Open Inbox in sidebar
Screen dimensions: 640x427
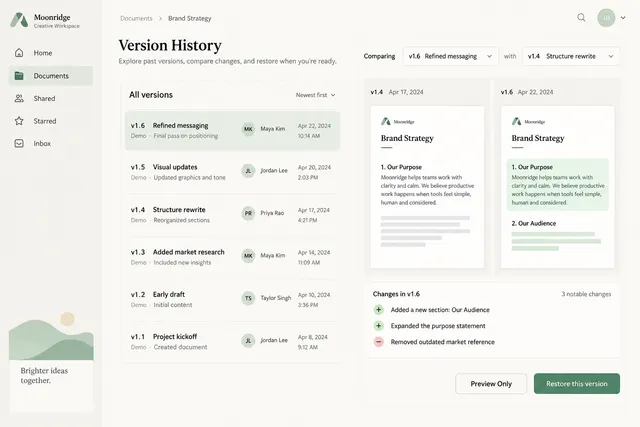tap(51, 143)
